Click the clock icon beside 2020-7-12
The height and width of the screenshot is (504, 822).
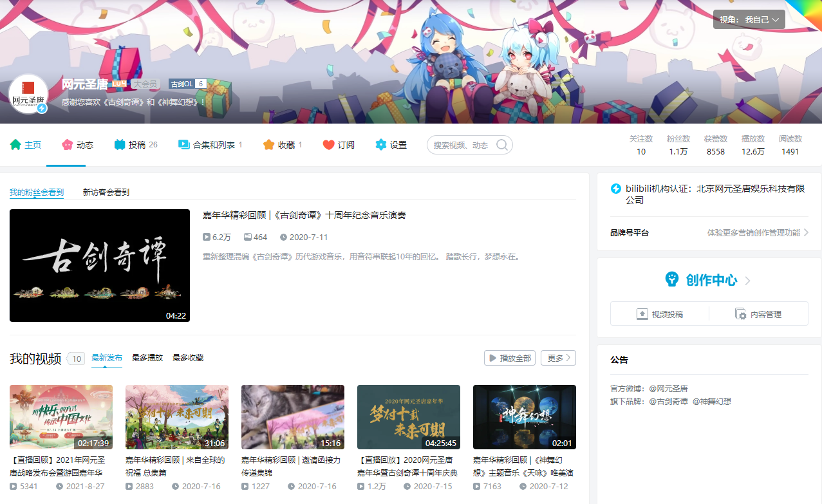tap(523, 487)
